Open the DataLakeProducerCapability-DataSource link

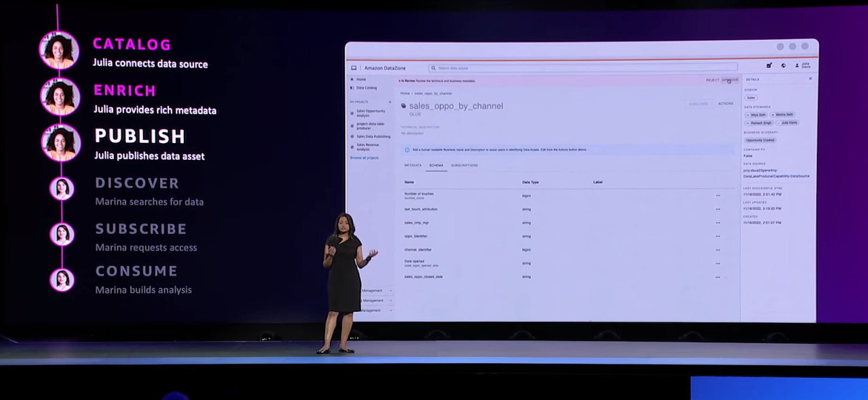[776, 173]
